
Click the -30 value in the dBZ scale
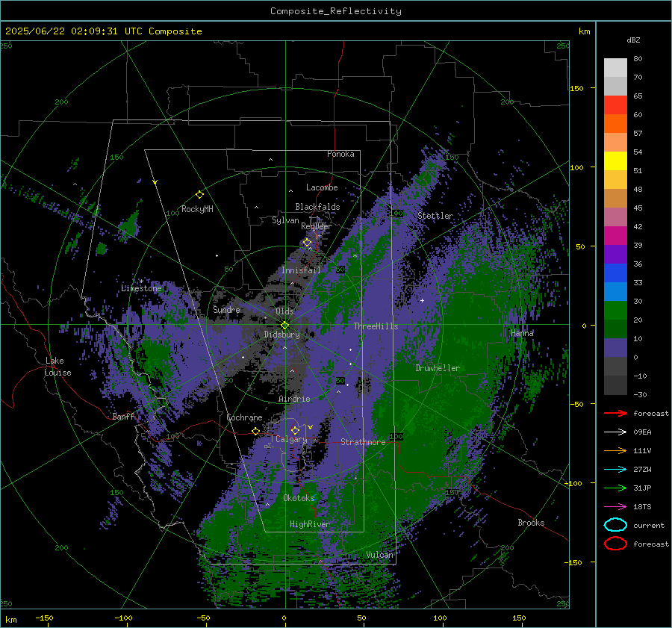[641, 394]
